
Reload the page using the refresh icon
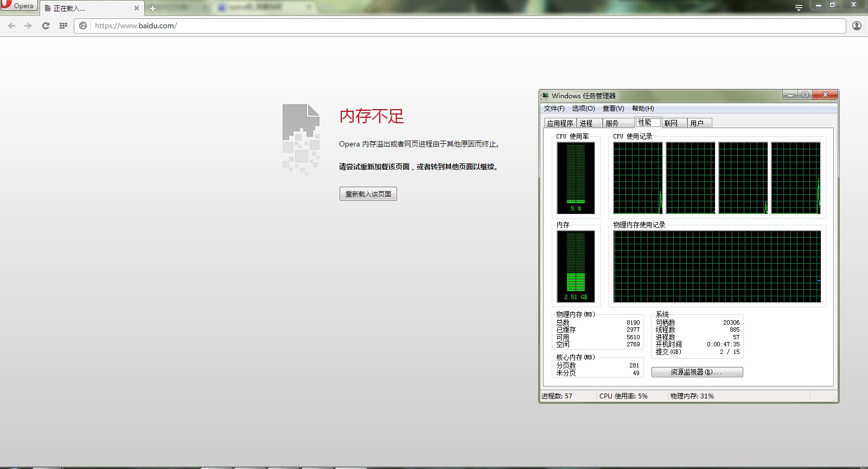(x=46, y=26)
